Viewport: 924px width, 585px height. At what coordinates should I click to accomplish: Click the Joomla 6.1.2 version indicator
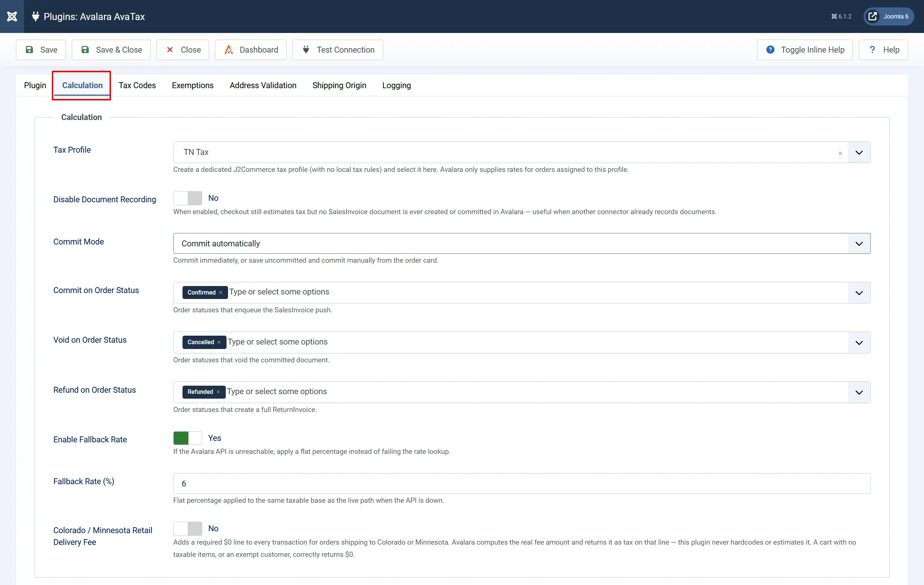(841, 17)
